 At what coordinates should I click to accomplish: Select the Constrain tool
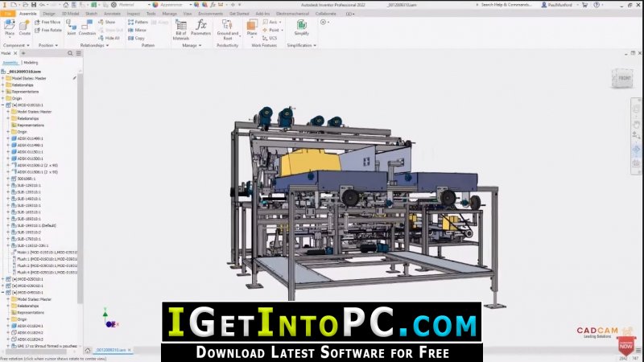pos(87,27)
